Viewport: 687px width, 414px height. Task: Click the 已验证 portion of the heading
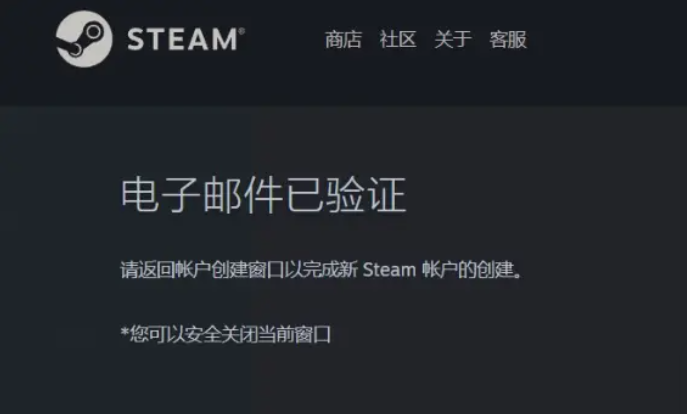click(346, 195)
